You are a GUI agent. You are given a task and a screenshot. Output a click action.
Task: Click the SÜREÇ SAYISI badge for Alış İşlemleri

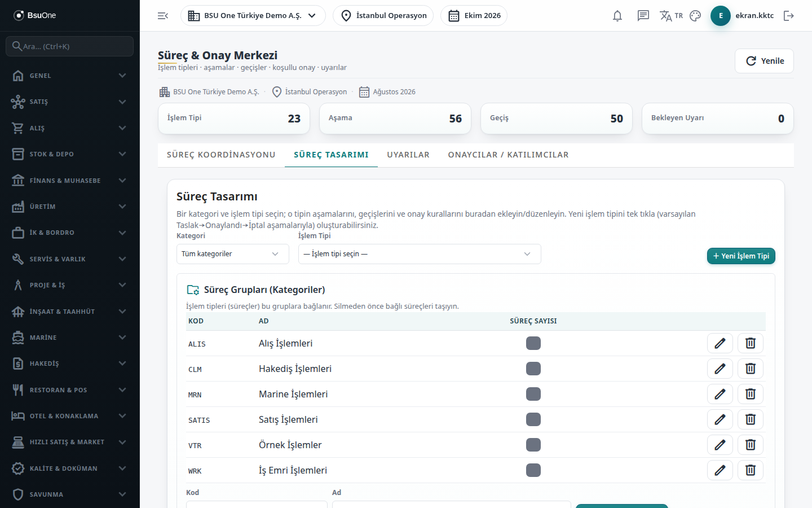[533, 343]
